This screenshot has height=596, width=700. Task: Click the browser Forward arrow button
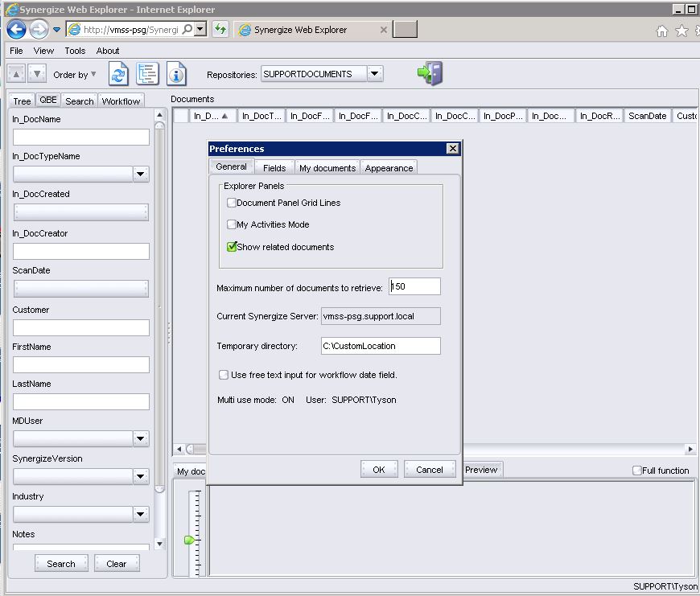coord(39,30)
